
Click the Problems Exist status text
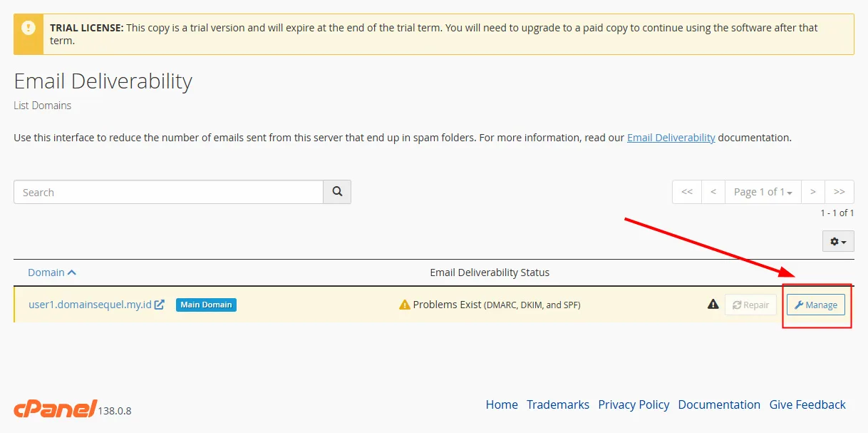[497, 305]
